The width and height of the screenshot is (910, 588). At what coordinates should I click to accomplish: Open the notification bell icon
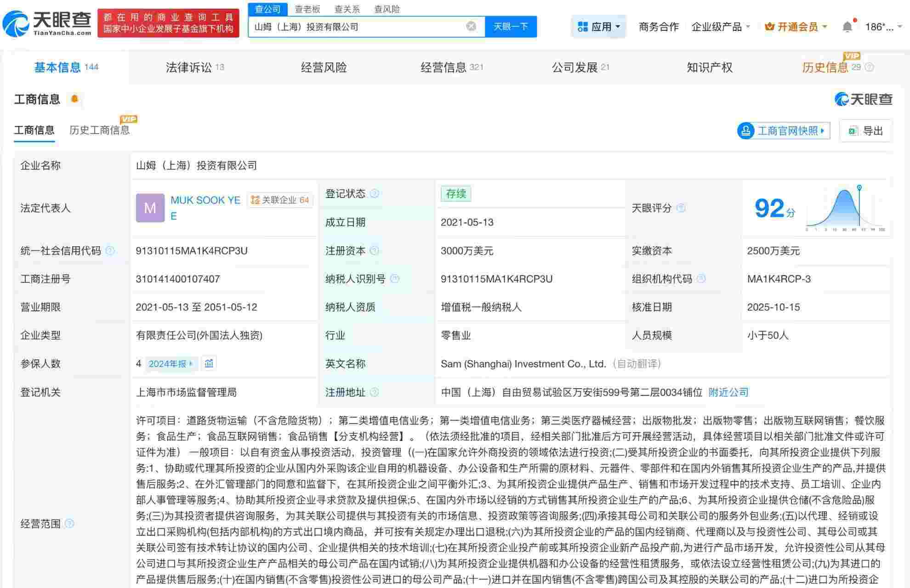847,26
